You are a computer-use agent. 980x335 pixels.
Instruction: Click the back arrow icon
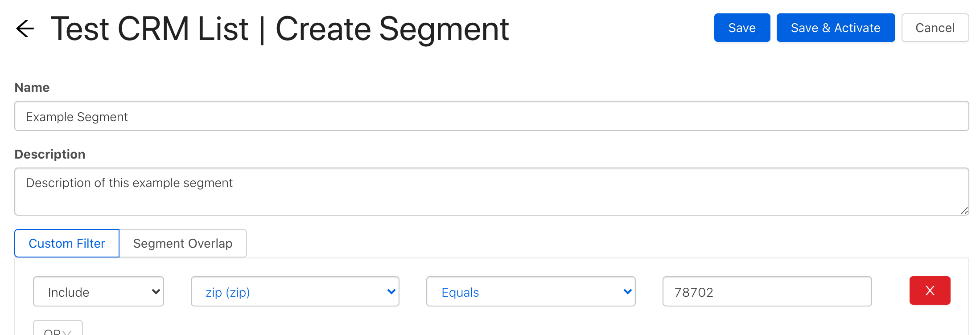coord(25,29)
